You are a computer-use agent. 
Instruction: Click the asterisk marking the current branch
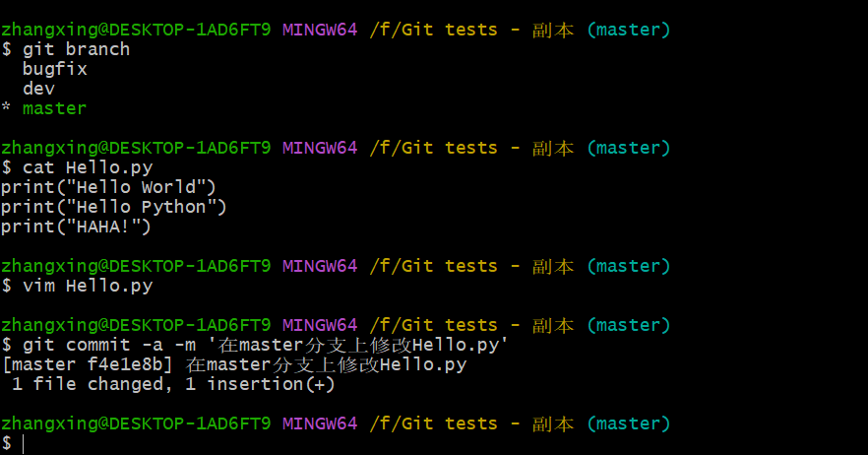tap(6, 109)
